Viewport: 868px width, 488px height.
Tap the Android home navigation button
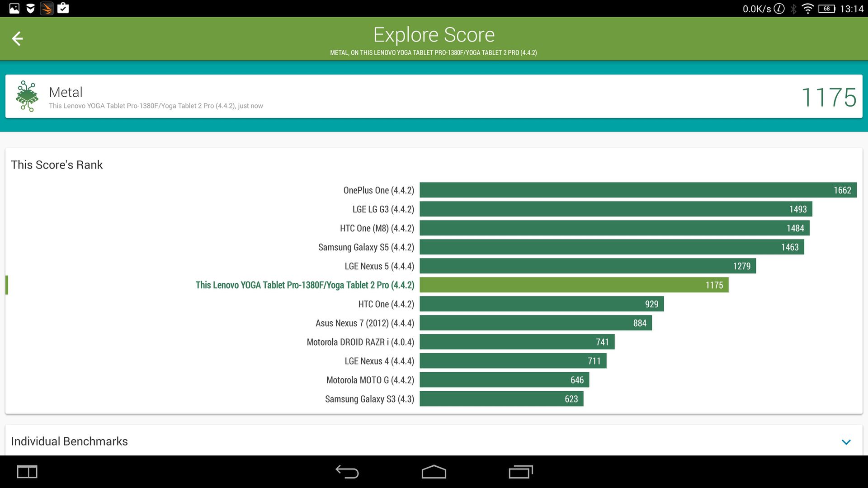point(434,472)
